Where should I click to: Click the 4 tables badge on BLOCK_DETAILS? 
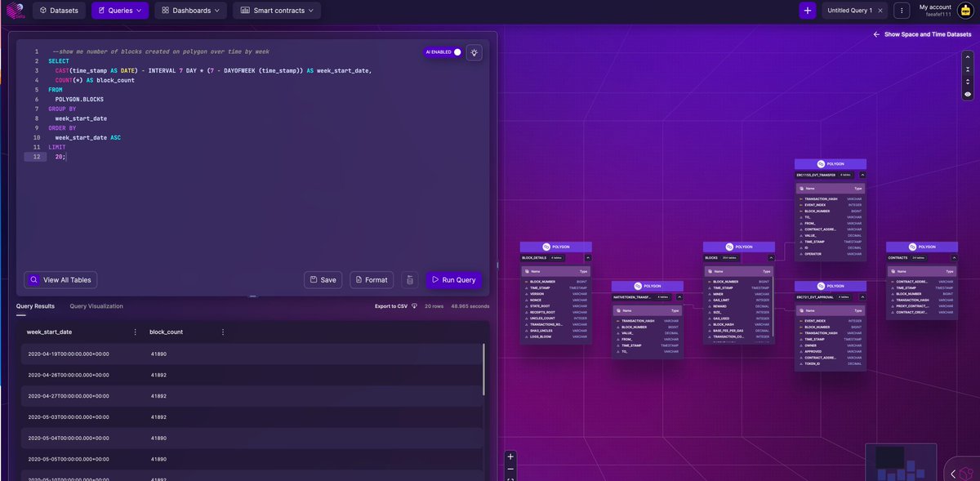555,257
